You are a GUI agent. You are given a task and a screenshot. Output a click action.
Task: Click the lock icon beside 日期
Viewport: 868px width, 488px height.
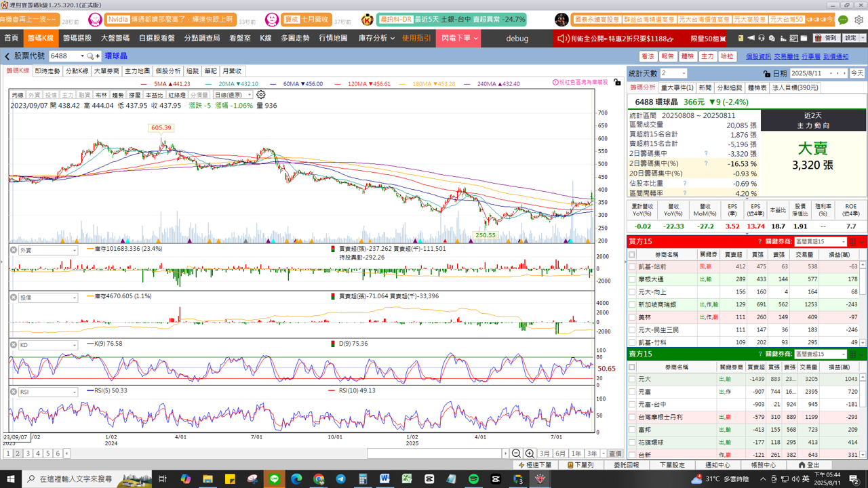click(766, 73)
